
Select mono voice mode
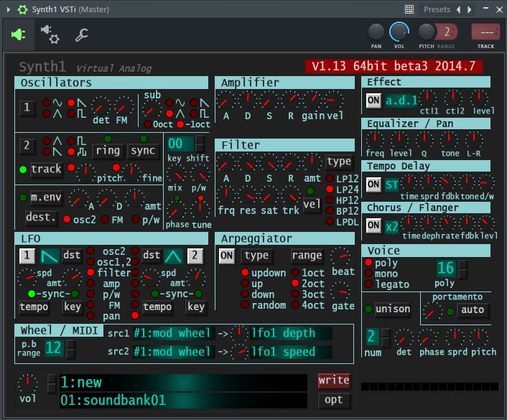coord(368,274)
